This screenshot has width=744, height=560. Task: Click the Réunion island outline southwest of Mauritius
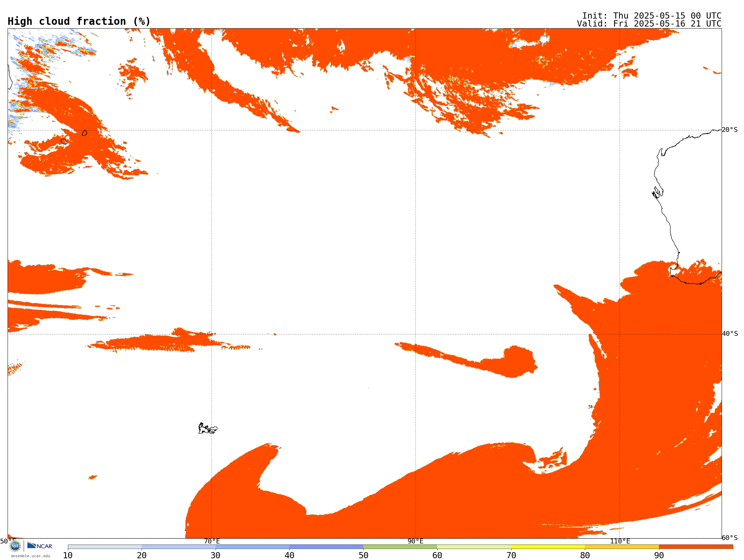[x=64, y=142]
